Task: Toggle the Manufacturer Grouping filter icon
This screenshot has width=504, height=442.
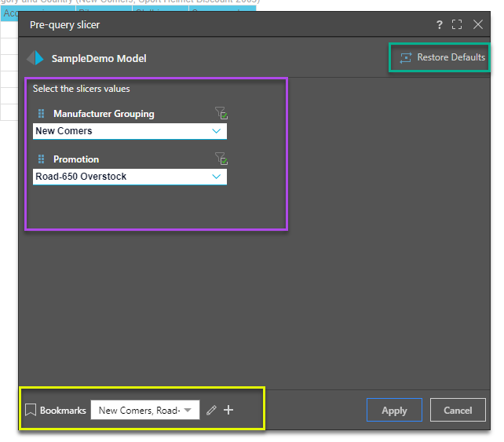Action: coord(221,114)
